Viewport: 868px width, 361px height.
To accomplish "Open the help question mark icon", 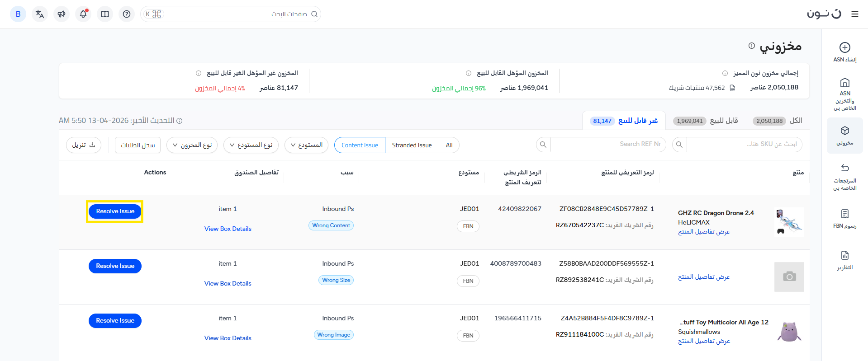I will point(127,14).
